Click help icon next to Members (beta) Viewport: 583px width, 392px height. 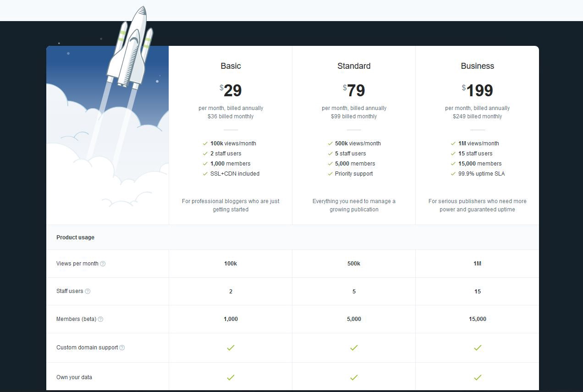click(x=100, y=319)
